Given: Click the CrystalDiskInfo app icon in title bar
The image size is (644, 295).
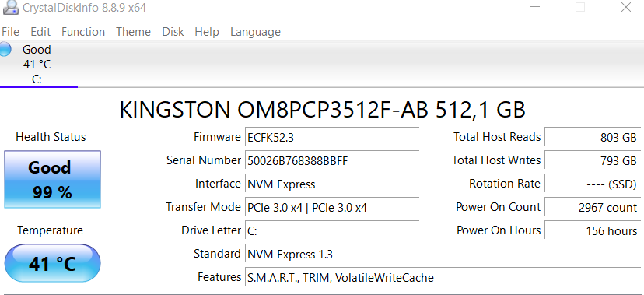Looking at the screenshot, I should point(10,8).
